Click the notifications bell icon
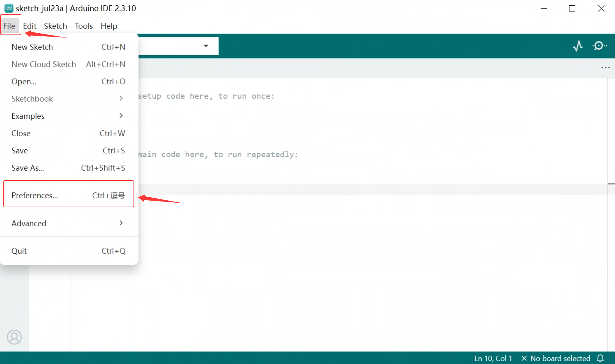The width and height of the screenshot is (615, 364). [600, 358]
